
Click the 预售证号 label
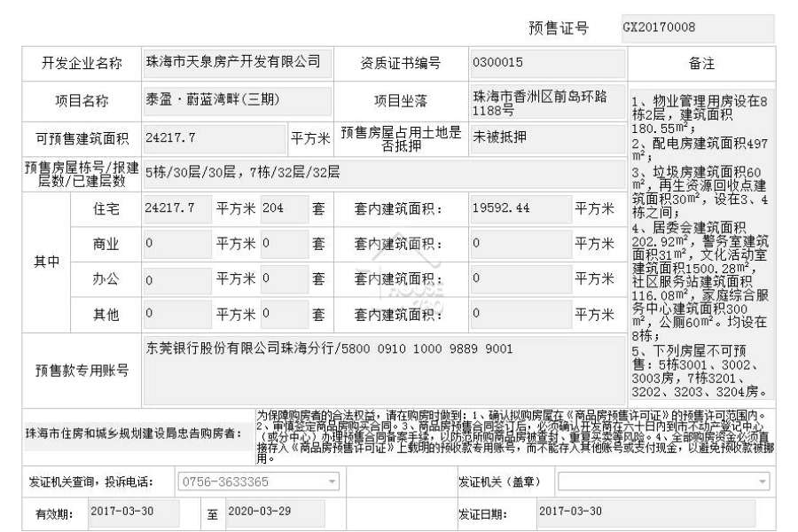(x=559, y=28)
